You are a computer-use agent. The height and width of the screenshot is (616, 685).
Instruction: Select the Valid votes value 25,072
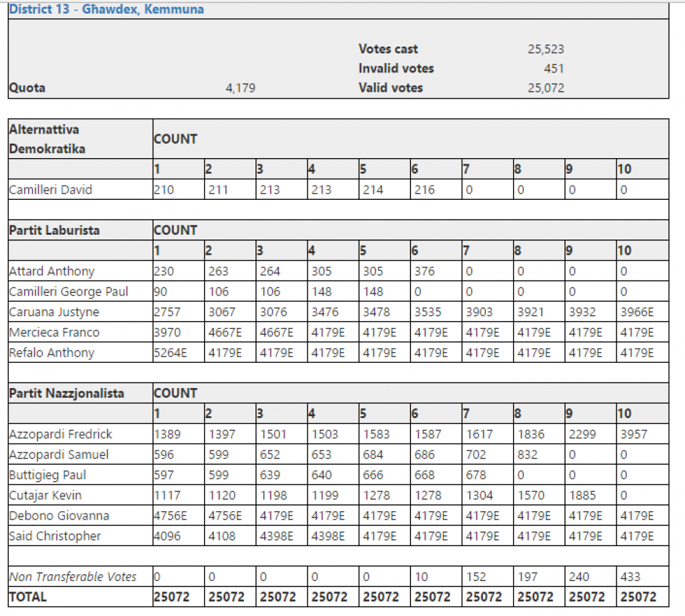point(546,88)
